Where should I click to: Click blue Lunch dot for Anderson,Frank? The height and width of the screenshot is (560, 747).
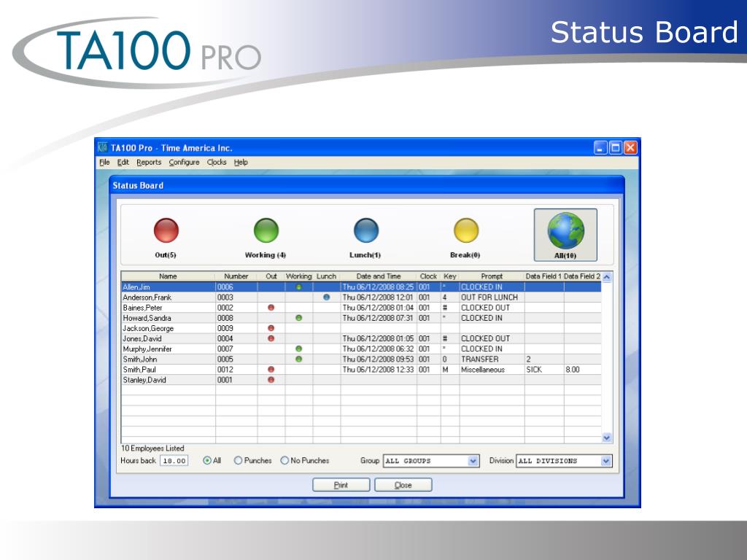[x=326, y=297]
